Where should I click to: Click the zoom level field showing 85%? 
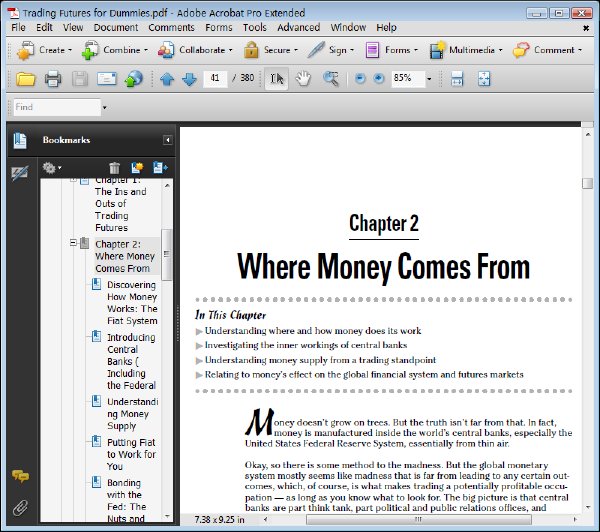click(408, 79)
